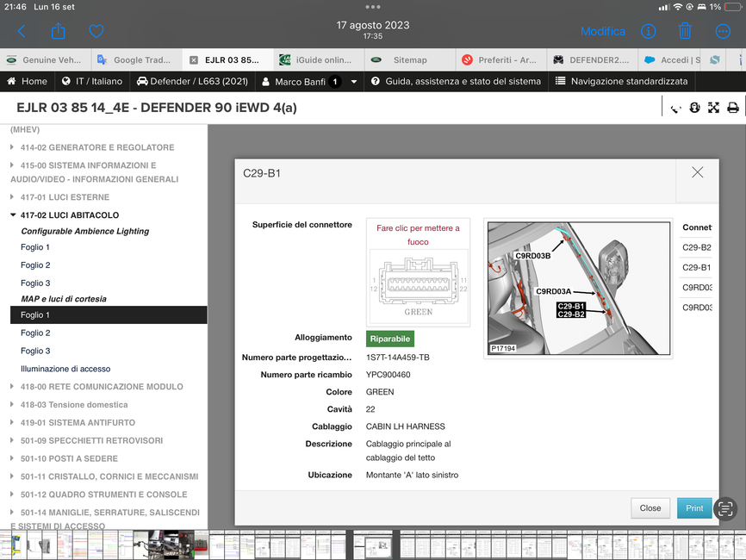Select highlighted Foglio 1 under MAP e luci di cortesia
The height and width of the screenshot is (560, 746).
click(109, 315)
